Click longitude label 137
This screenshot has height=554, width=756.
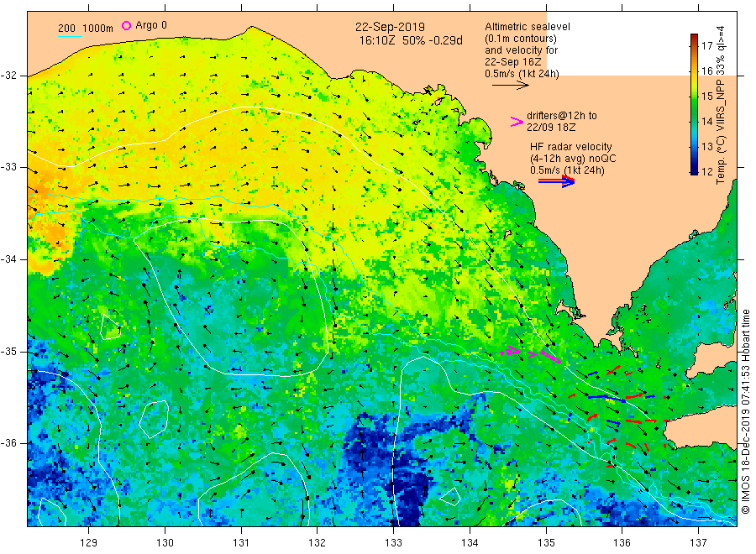pos(698,543)
